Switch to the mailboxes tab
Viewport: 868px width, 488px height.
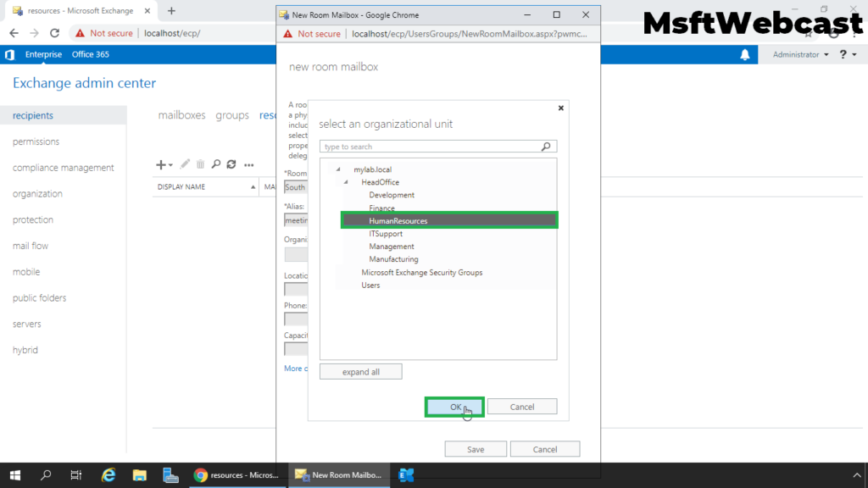pos(181,115)
